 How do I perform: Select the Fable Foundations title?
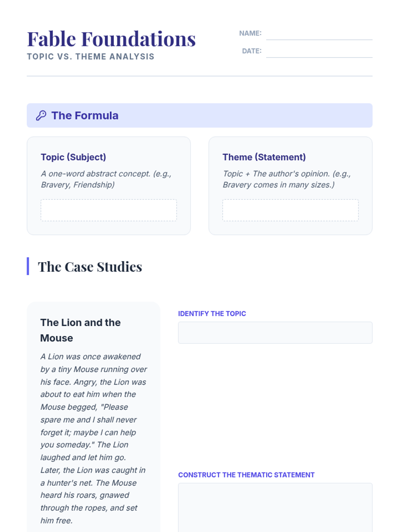point(111,39)
